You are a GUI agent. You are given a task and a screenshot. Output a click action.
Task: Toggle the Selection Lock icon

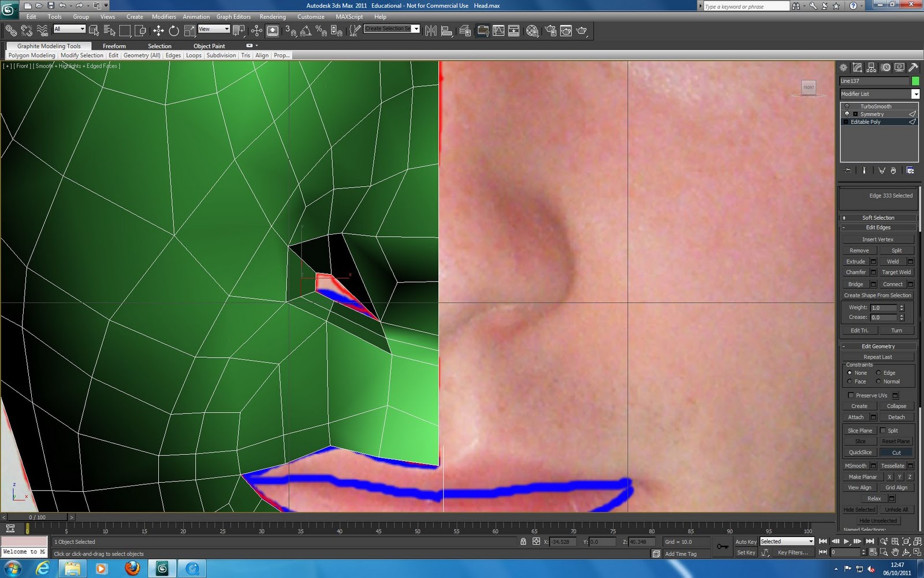[x=523, y=542]
